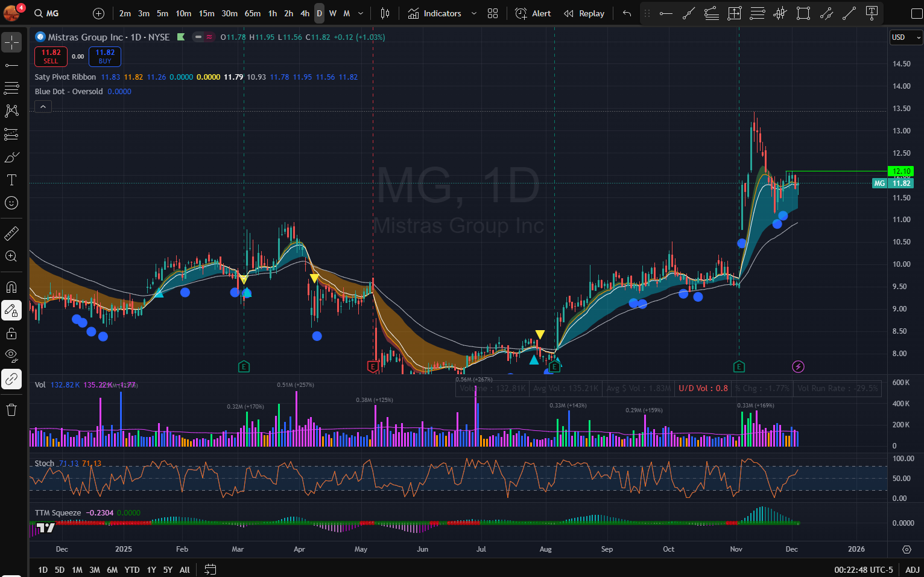Toggle hide all drawings eye icon
This screenshot has height=577, width=924.
11,356
